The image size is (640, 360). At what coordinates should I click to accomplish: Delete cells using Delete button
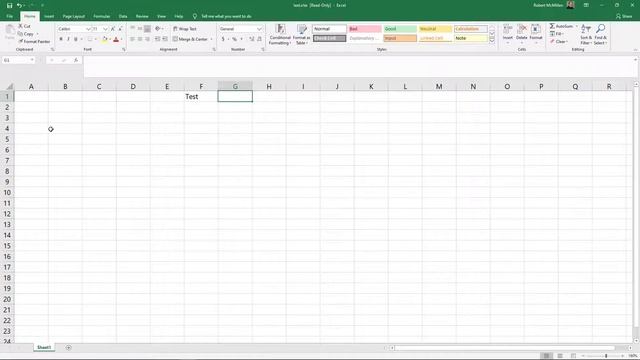522,34
